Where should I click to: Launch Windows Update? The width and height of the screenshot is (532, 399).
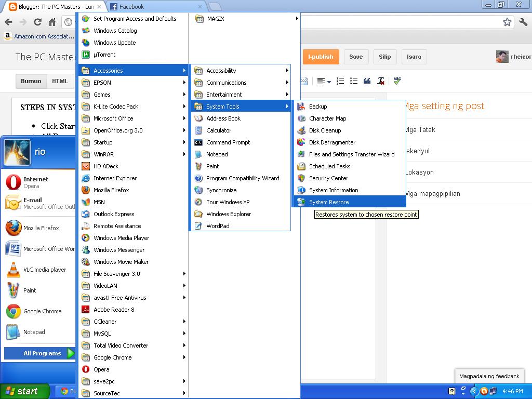point(134,43)
